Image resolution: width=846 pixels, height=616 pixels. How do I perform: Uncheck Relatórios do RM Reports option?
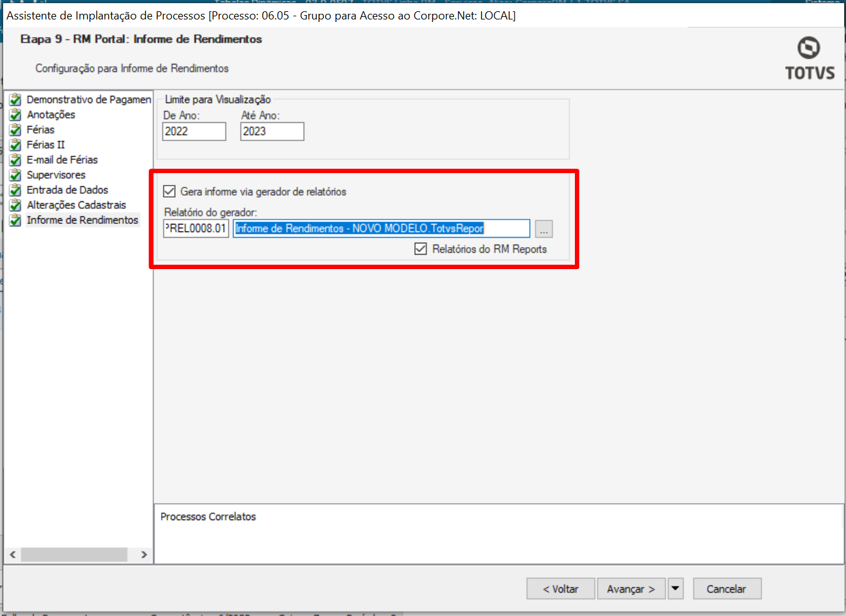tap(420, 249)
